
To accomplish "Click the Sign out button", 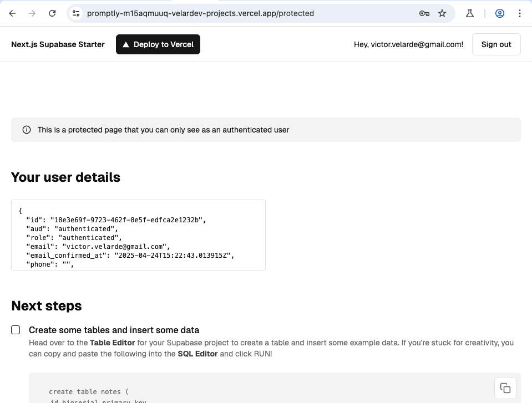I will pyautogui.click(x=496, y=44).
